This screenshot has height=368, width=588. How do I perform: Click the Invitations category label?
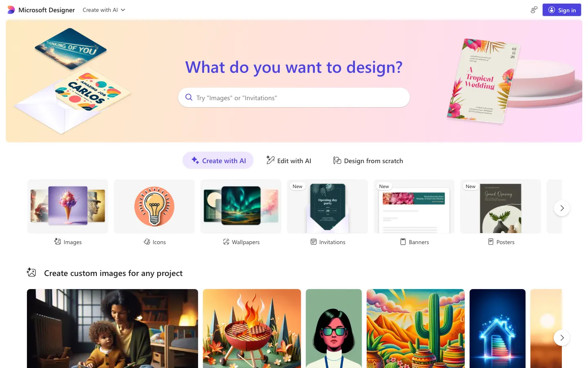coord(327,242)
